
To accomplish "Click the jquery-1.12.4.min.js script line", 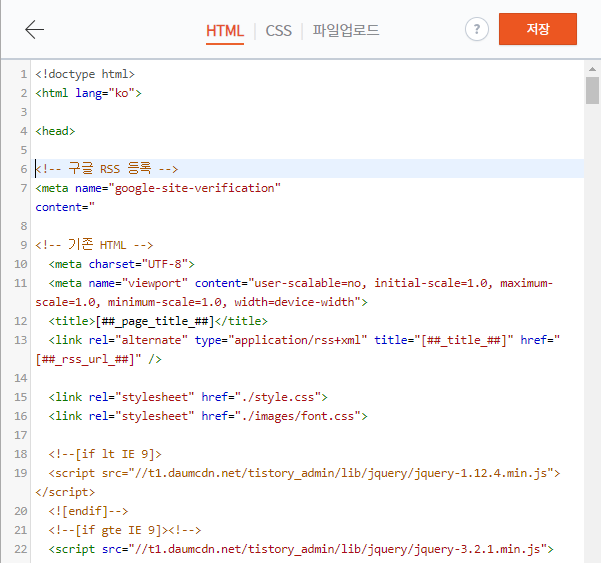I will pyautogui.click(x=304, y=473).
